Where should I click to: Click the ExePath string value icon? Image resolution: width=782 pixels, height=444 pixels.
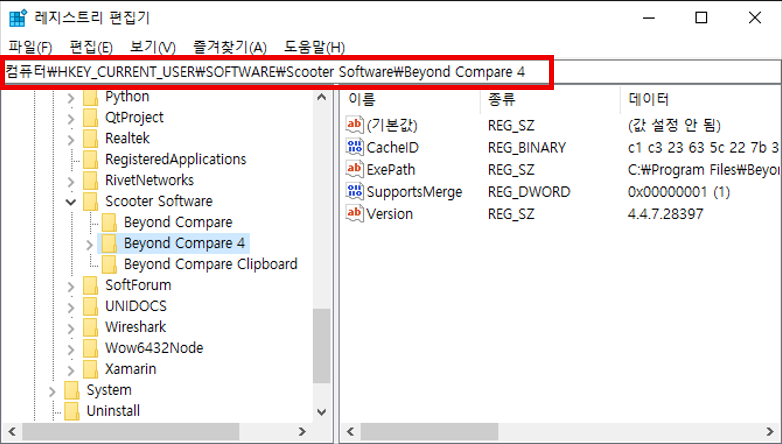354,169
